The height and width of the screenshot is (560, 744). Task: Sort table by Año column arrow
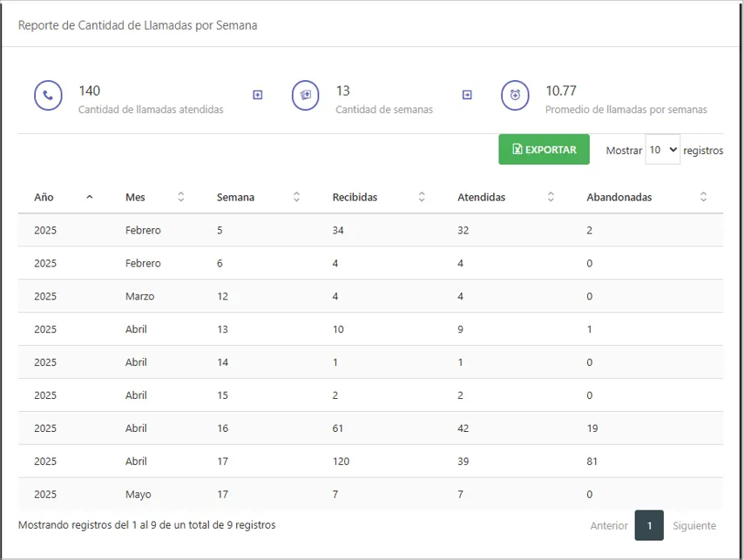point(89,197)
